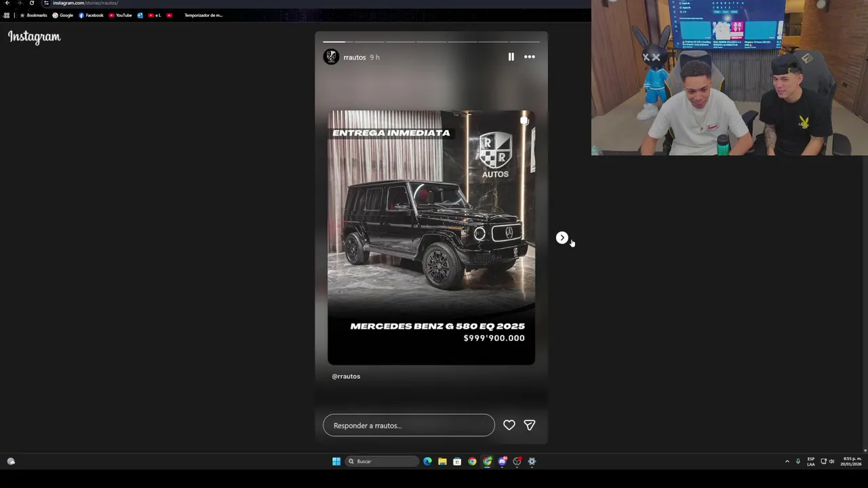The height and width of the screenshot is (488, 868).
Task: Open the Settings gear app in taskbar
Action: 532,462
